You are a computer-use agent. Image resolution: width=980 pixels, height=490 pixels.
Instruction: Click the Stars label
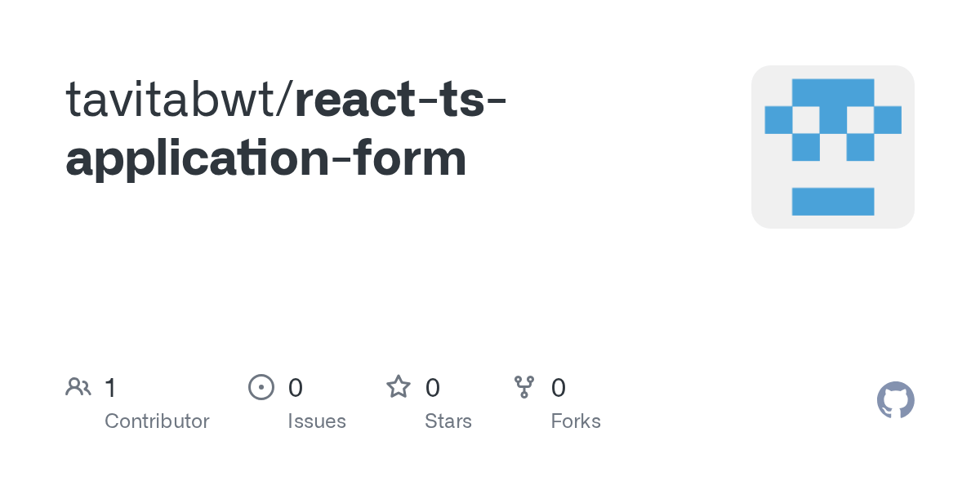click(448, 421)
